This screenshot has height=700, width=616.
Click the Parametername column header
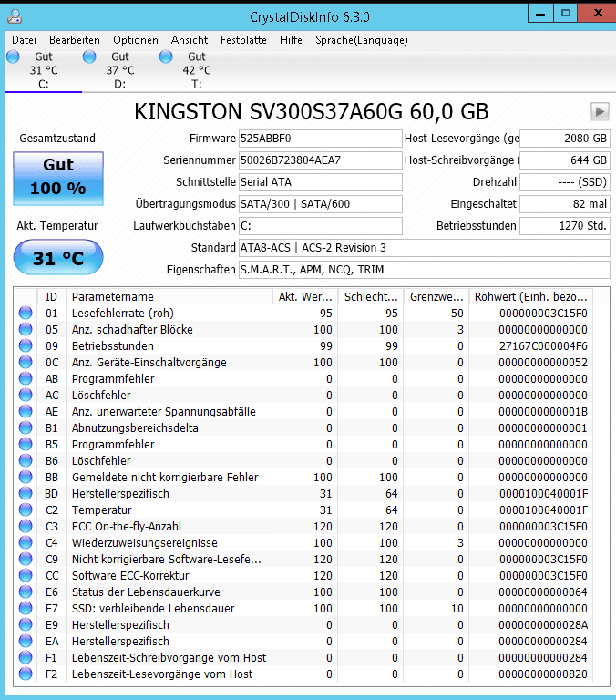[169, 297]
